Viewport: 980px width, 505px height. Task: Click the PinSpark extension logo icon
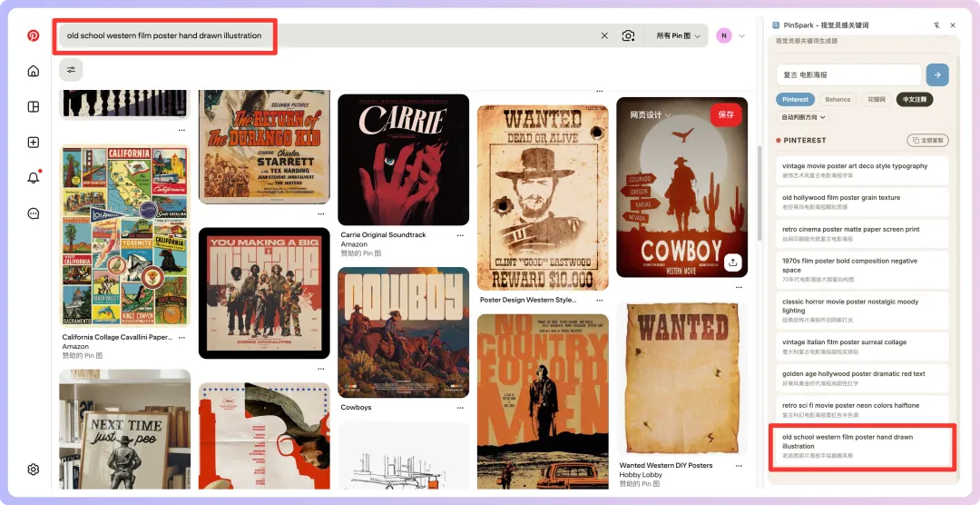776,25
